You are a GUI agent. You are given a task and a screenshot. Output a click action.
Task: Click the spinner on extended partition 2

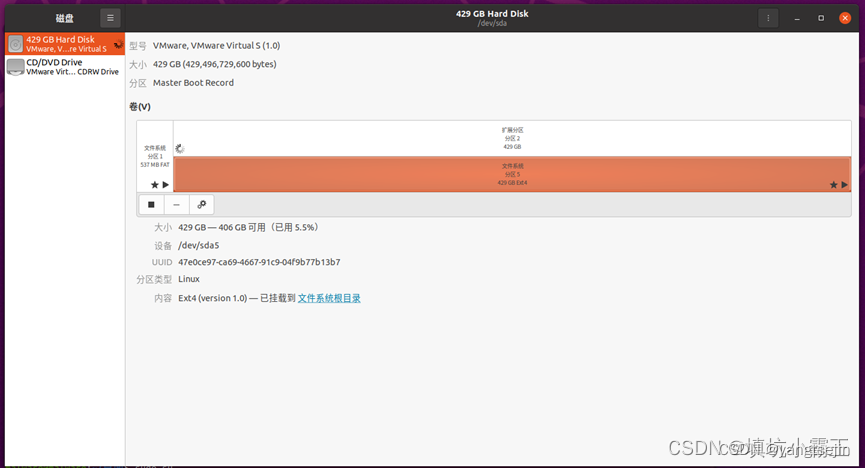point(180,149)
